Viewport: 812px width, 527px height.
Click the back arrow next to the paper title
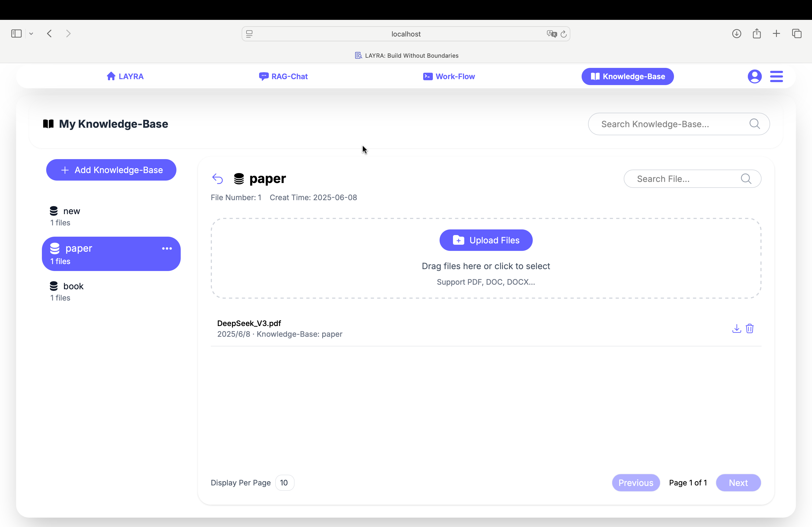pos(217,179)
